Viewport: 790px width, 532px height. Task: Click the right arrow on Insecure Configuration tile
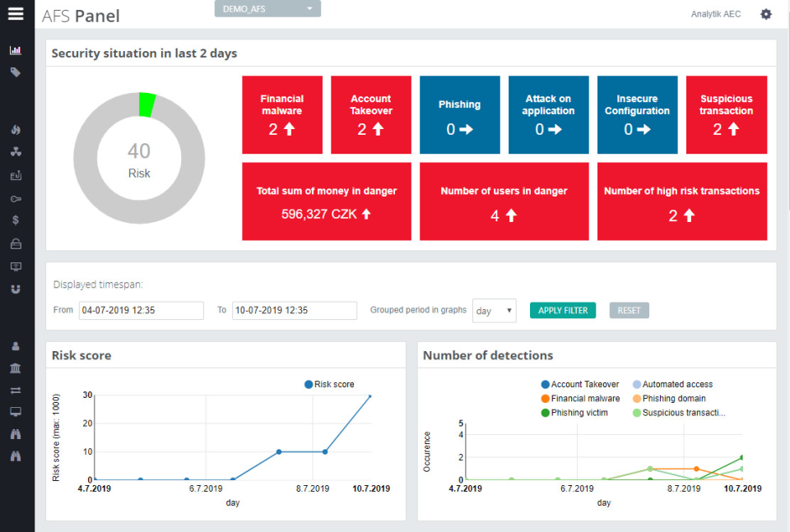[644, 129]
